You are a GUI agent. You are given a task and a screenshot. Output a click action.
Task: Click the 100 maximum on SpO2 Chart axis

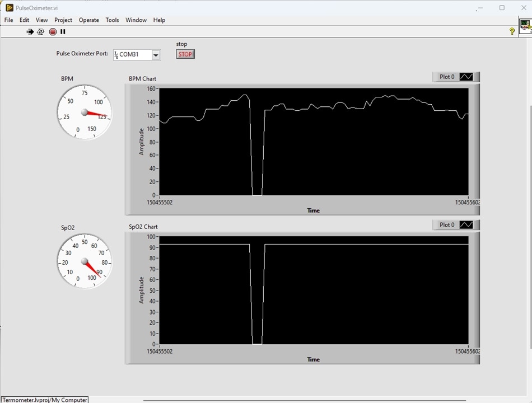tap(151, 237)
